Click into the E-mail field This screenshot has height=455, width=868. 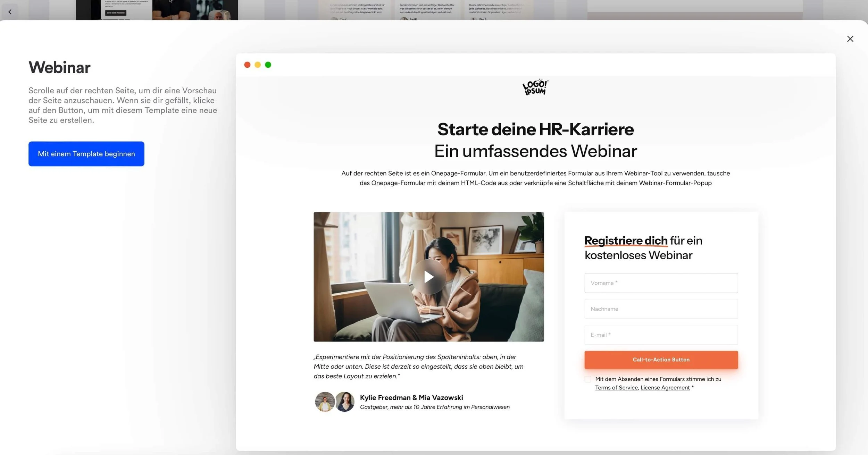[661, 335]
